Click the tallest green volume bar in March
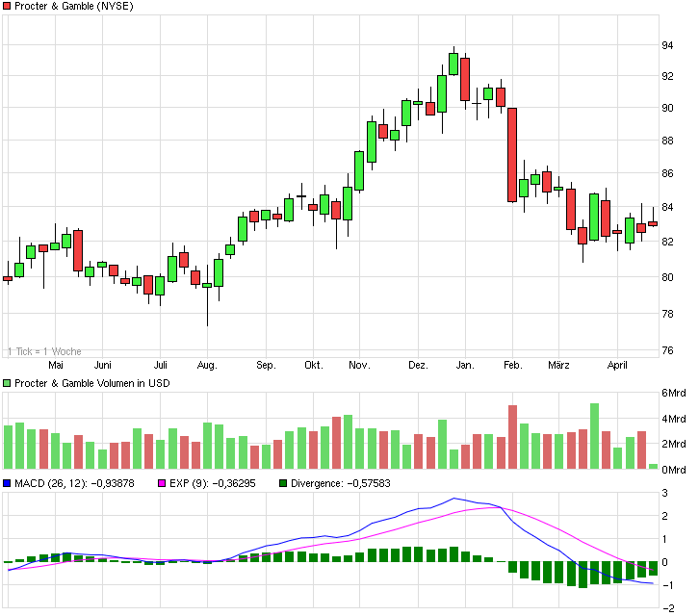The image size is (699, 616). (594, 436)
